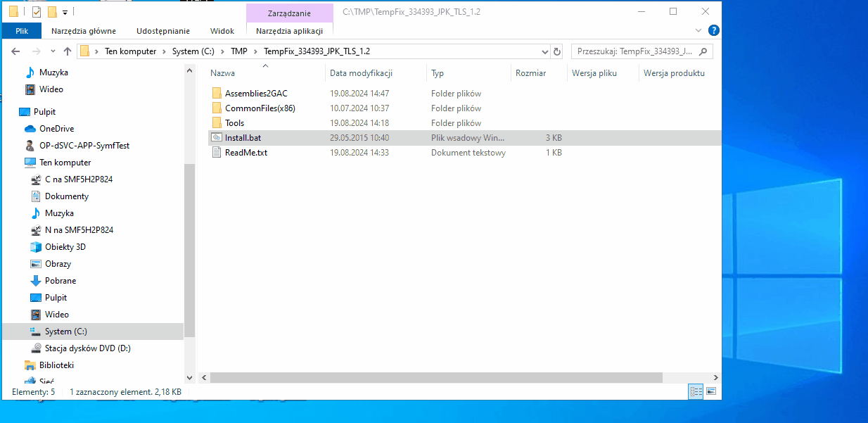Open Stacja dysków DVD (D:)

tap(88, 348)
